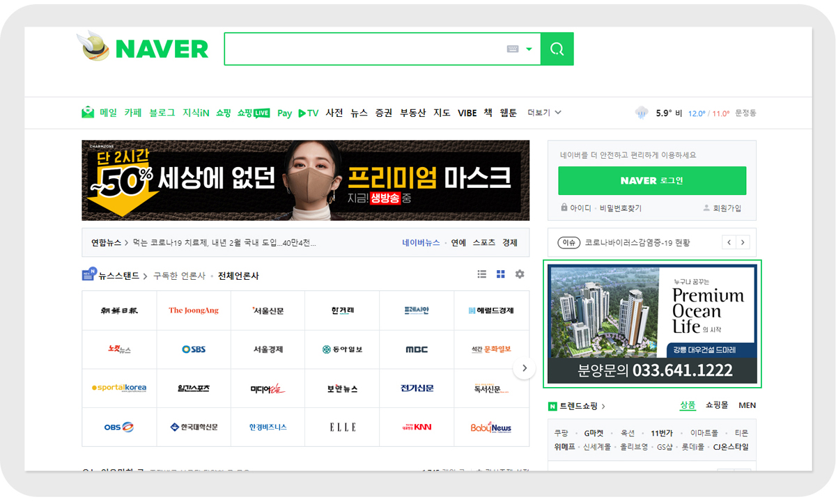
Task: Open the 웹툰 menu
Action: (509, 113)
